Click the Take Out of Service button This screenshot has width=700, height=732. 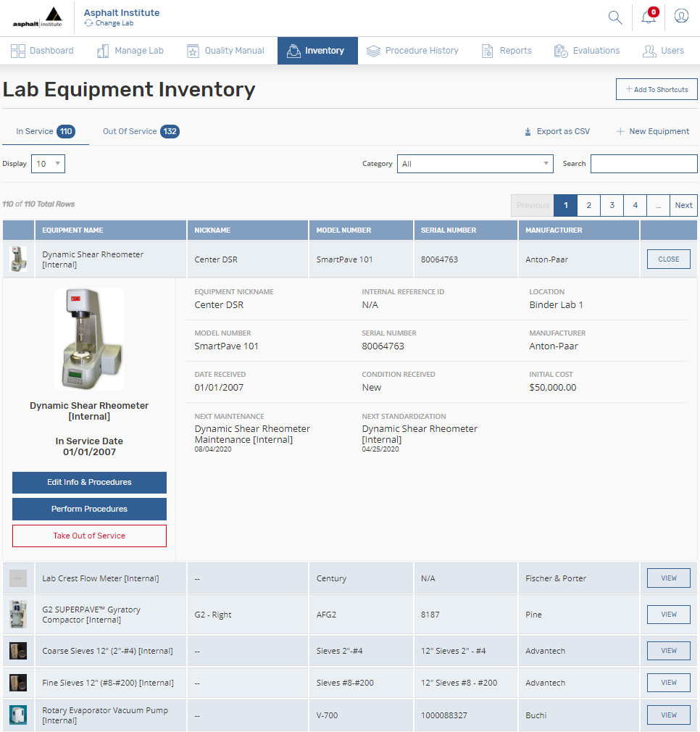tap(89, 536)
